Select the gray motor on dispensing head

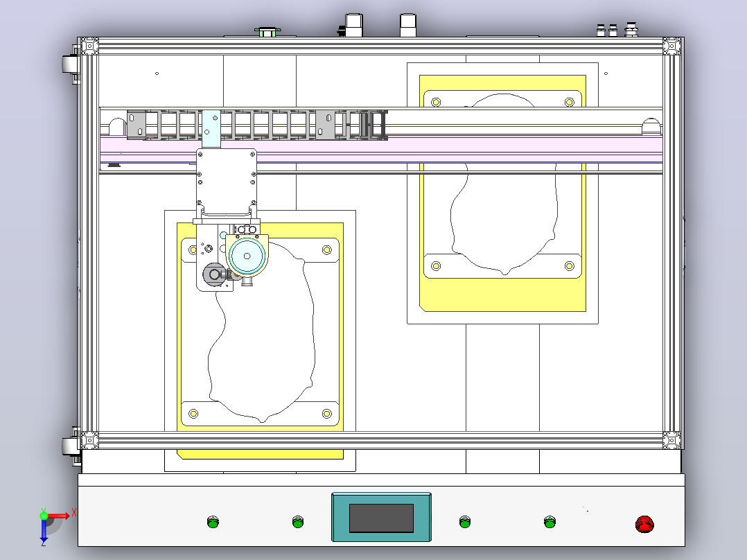216,274
